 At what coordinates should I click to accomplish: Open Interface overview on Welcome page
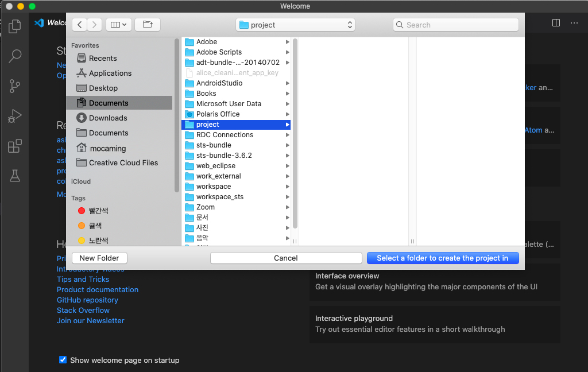(435, 282)
